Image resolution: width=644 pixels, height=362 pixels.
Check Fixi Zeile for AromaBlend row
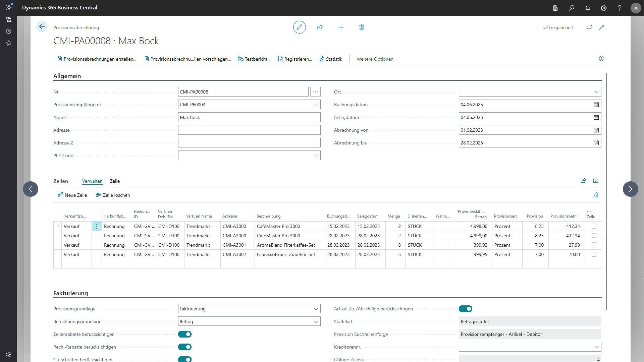[x=594, y=245]
